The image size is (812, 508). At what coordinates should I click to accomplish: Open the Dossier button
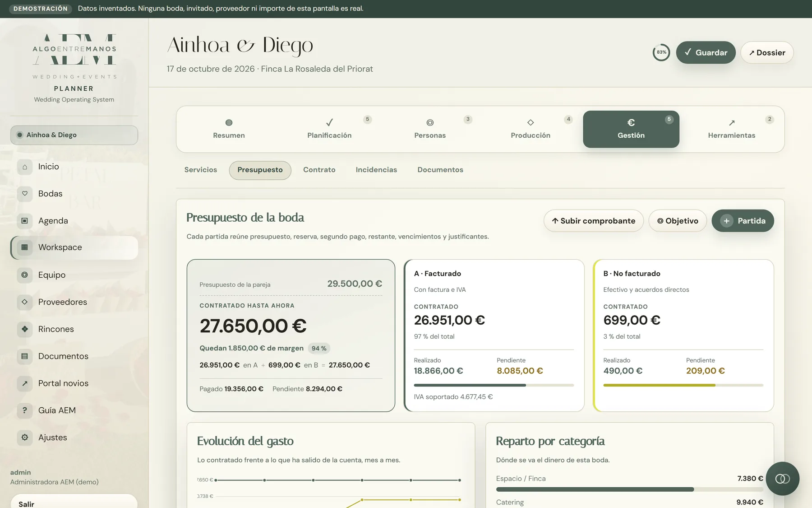(767, 52)
